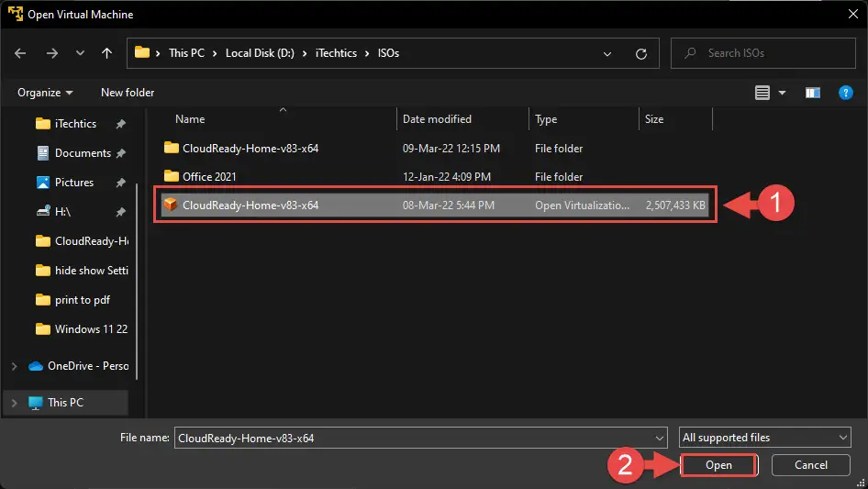Open recent locations dropdown arrow

[80, 53]
